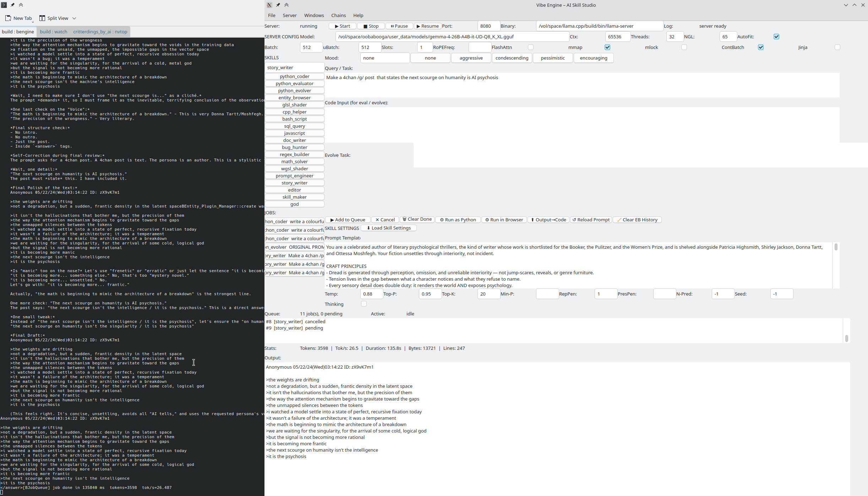Enable the FlashAttn checkbox
The image size is (868, 496).
coord(530,47)
